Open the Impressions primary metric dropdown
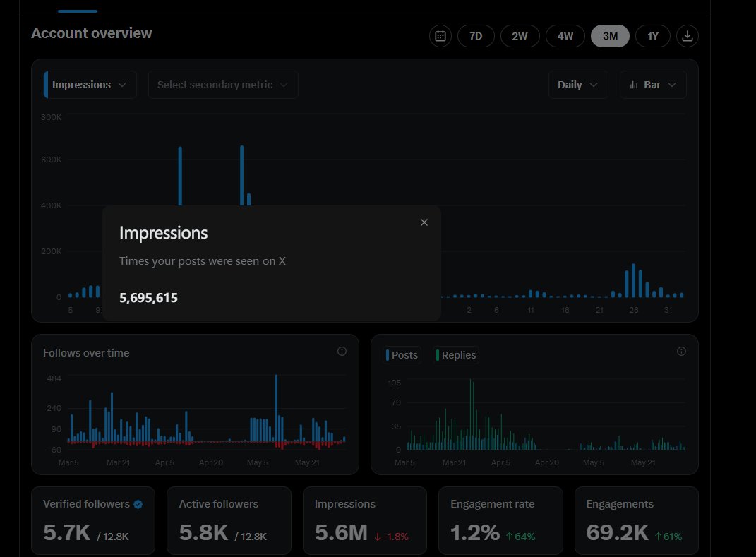The height and width of the screenshot is (557, 756). click(x=90, y=85)
